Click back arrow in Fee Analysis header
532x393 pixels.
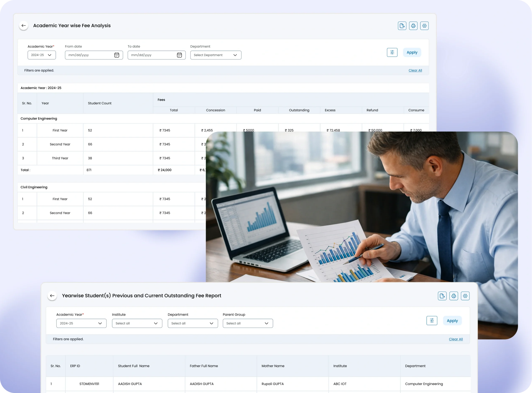click(23, 26)
